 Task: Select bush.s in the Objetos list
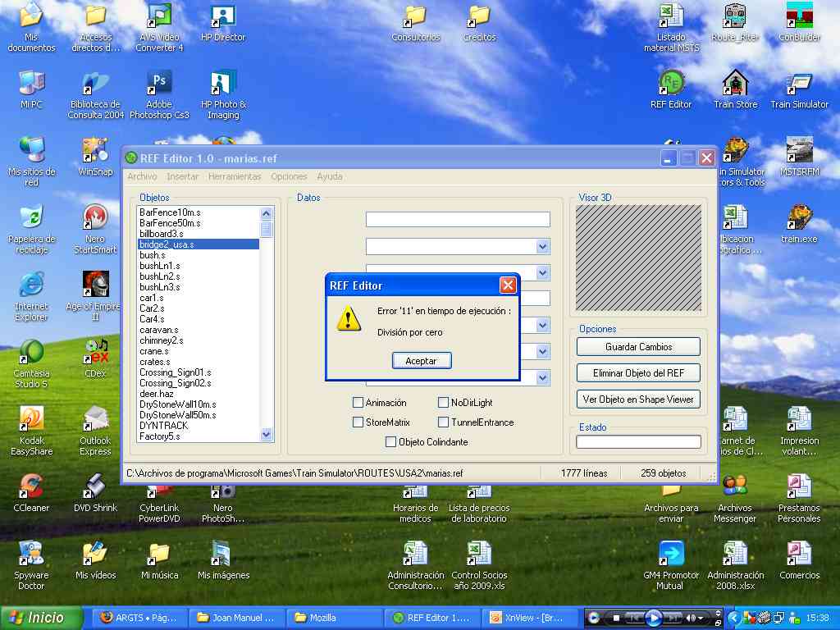click(153, 255)
